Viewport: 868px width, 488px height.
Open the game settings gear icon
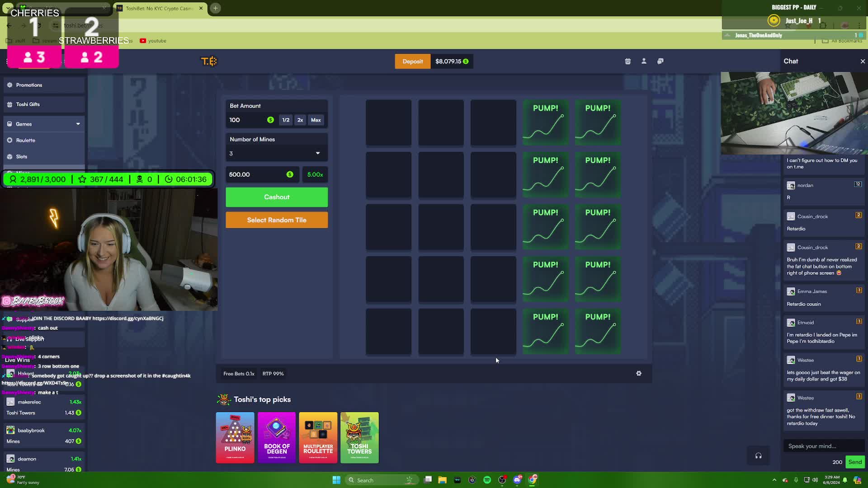(639, 374)
